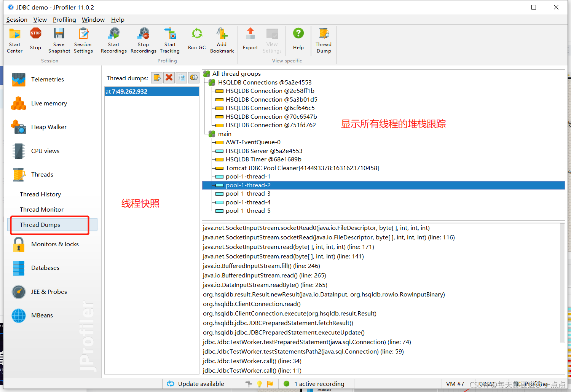
Task: Select pool-1-thread-2
Action: (383, 185)
